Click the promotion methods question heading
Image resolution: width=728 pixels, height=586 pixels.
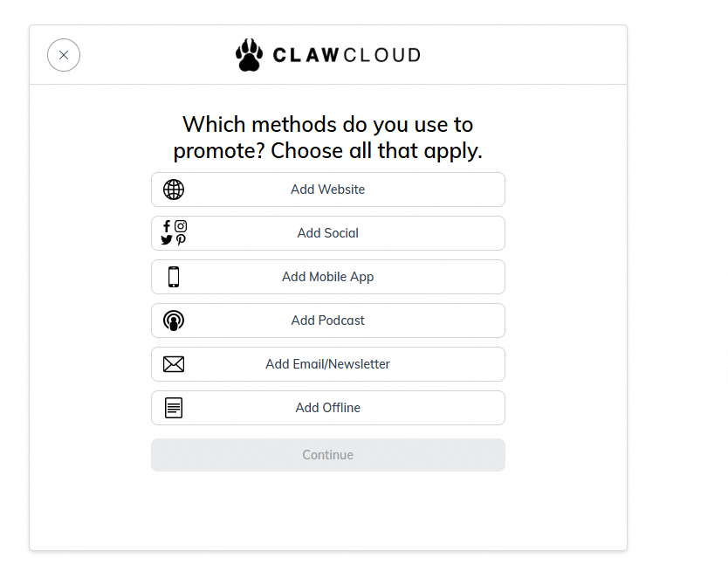[x=327, y=137]
